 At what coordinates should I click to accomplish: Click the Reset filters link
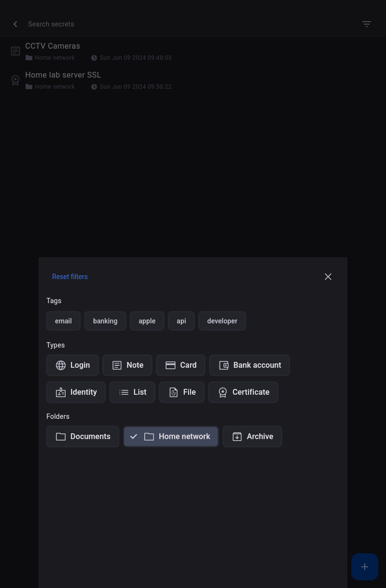[x=70, y=277]
